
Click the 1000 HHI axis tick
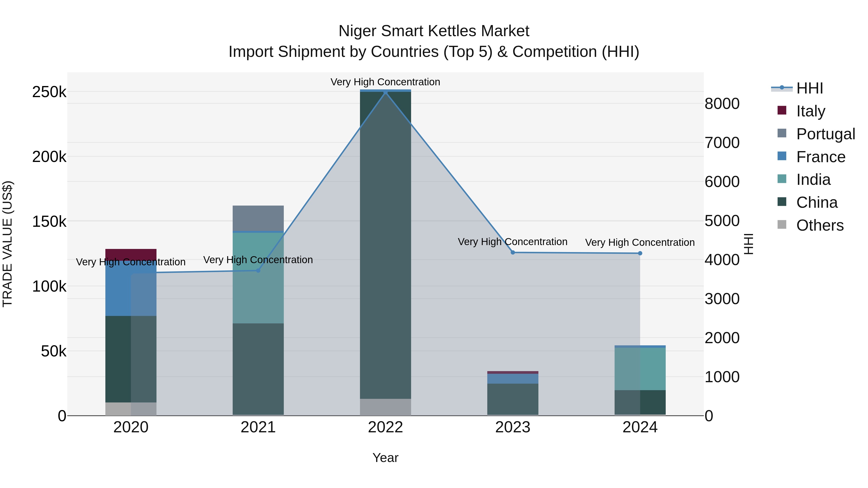[722, 377]
